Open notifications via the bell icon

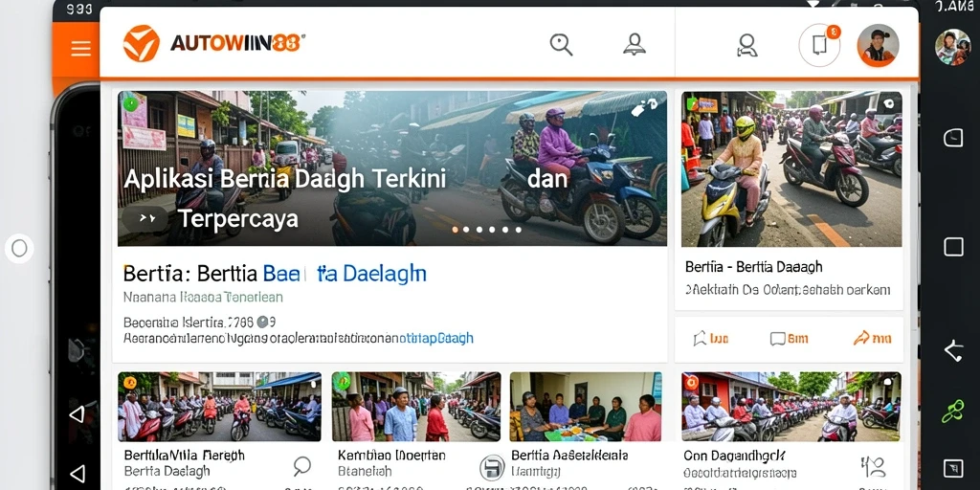click(635, 44)
